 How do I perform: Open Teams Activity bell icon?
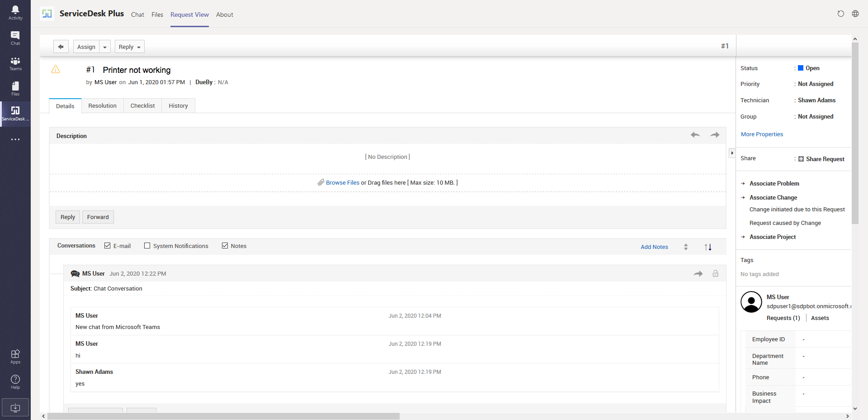(x=15, y=12)
